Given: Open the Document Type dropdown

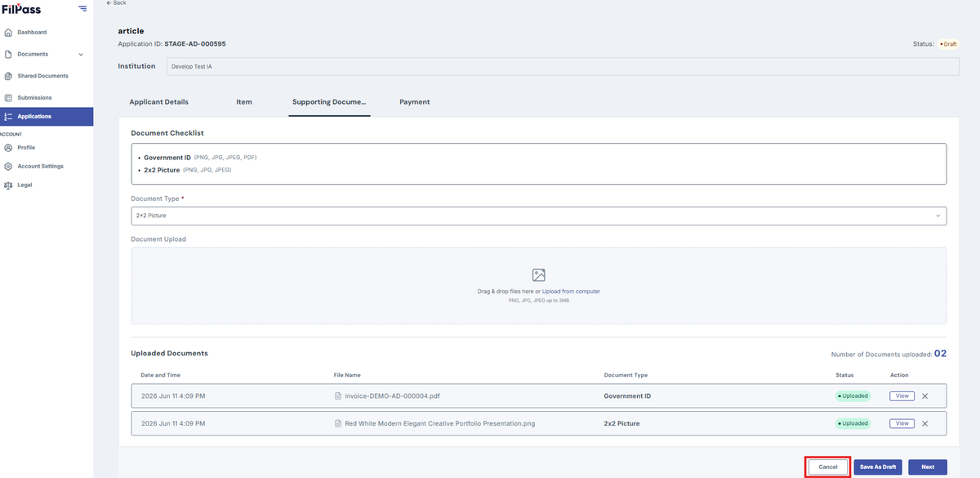Looking at the screenshot, I should tap(538, 216).
